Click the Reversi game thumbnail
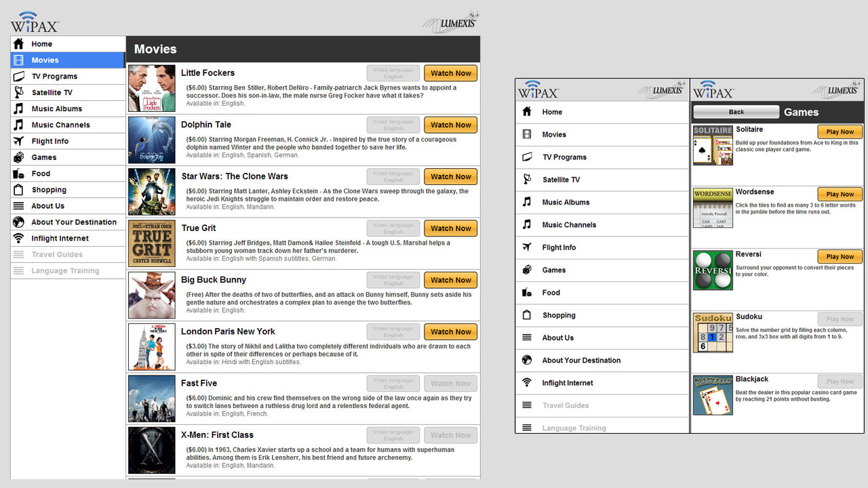Image resolution: width=868 pixels, height=488 pixels. click(x=713, y=270)
